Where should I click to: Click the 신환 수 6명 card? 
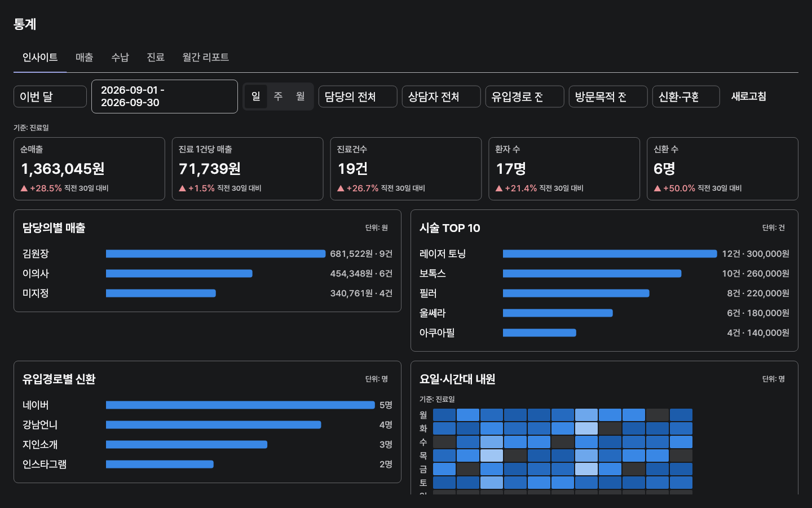coord(723,169)
